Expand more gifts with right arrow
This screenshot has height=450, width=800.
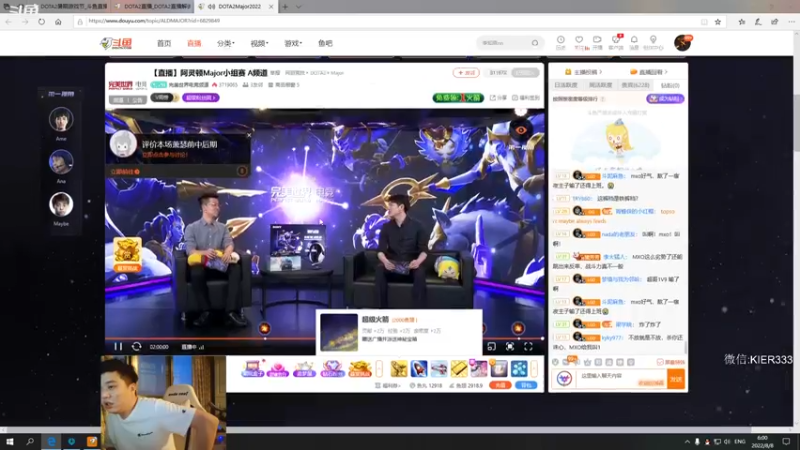point(534,368)
